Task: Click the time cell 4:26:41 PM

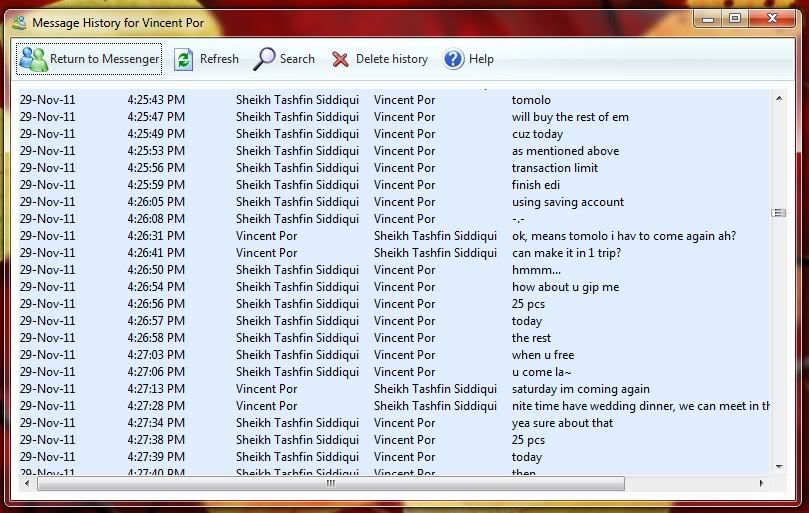Action: pos(156,253)
